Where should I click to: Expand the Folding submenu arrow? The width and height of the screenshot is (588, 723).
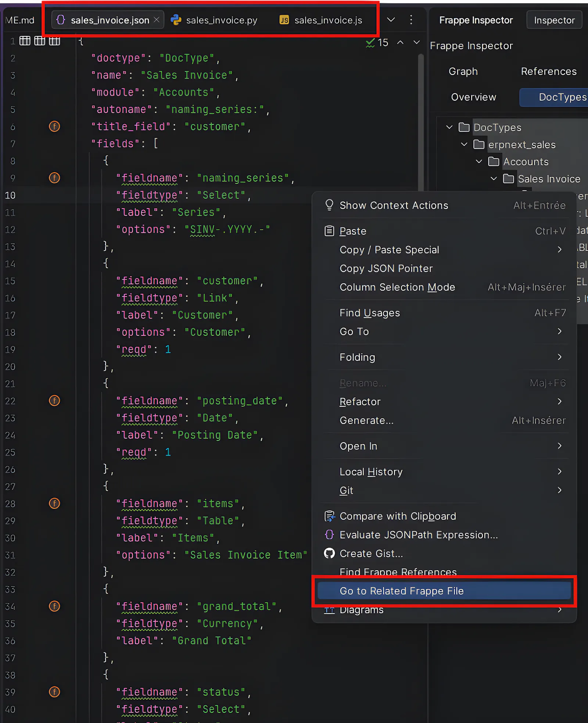(560, 357)
